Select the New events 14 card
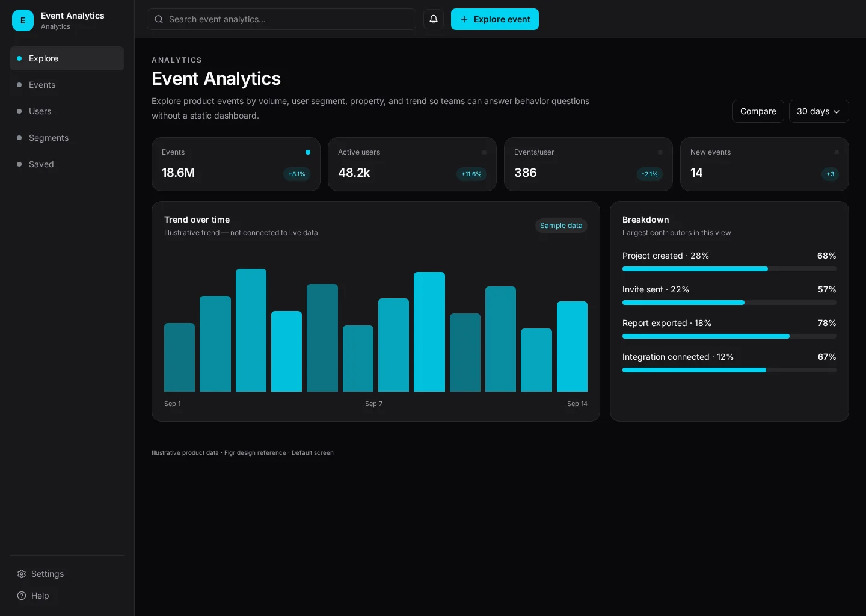Screen dimensions: 866x616 764,164
